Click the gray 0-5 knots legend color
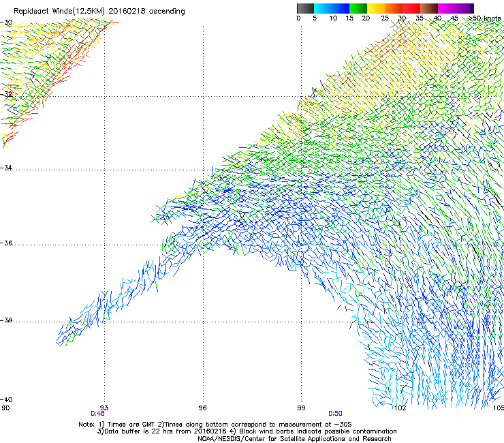 (x=305, y=8)
